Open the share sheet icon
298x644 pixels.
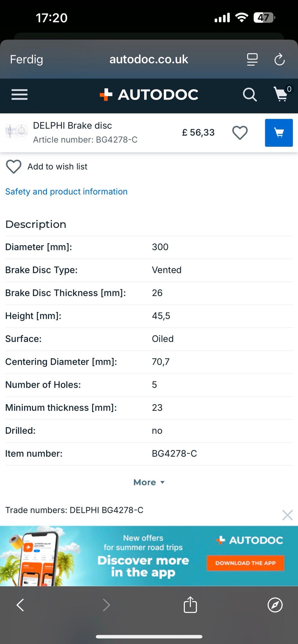(x=190, y=605)
